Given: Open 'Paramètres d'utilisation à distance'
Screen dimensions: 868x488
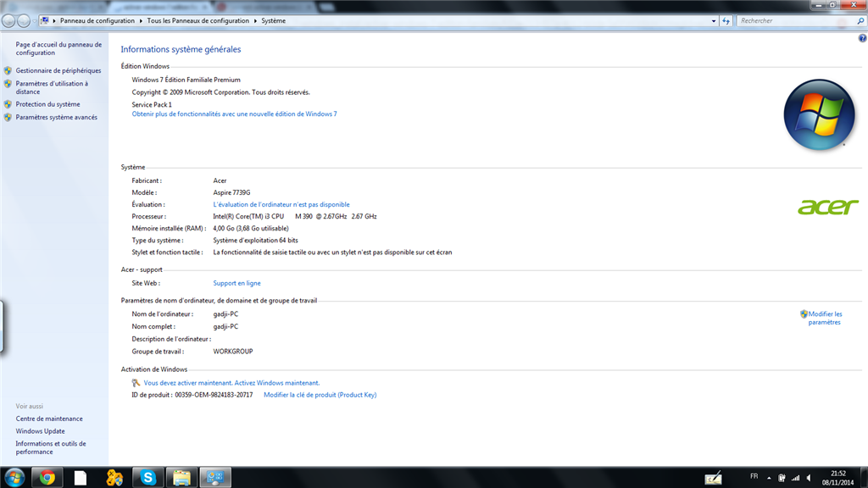Looking at the screenshot, I should coord(52,87).
